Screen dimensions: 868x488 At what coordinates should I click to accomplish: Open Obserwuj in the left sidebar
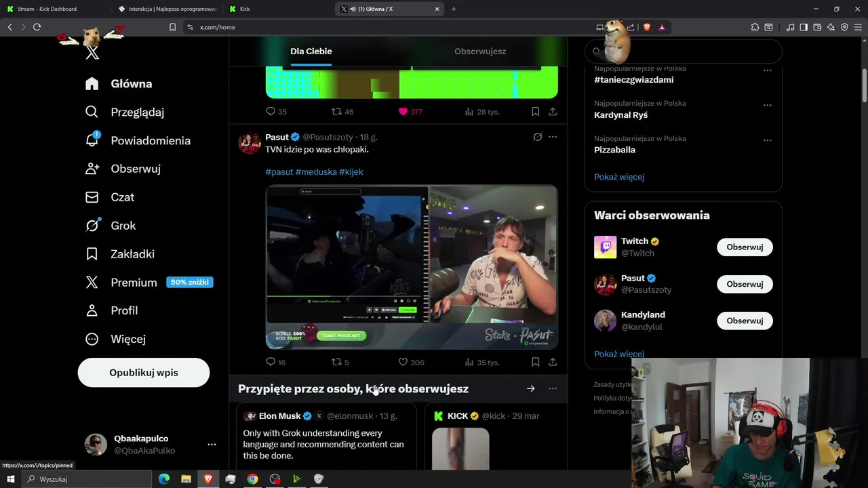123,169
